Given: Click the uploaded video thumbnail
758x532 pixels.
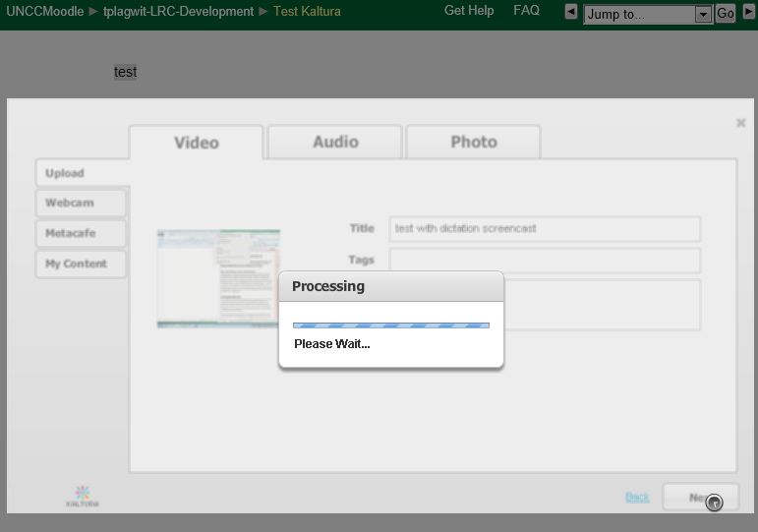Looking at the screenshot, I should point(218,278).
